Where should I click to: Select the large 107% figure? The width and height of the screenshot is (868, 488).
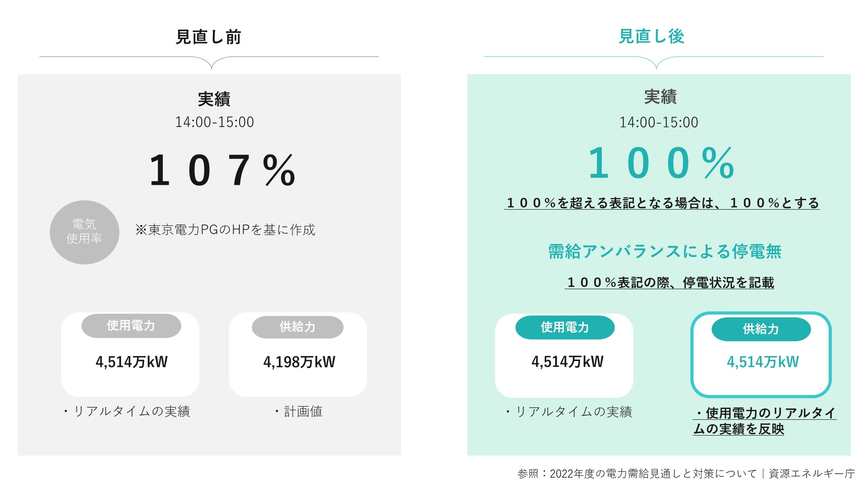pos(222,170)
